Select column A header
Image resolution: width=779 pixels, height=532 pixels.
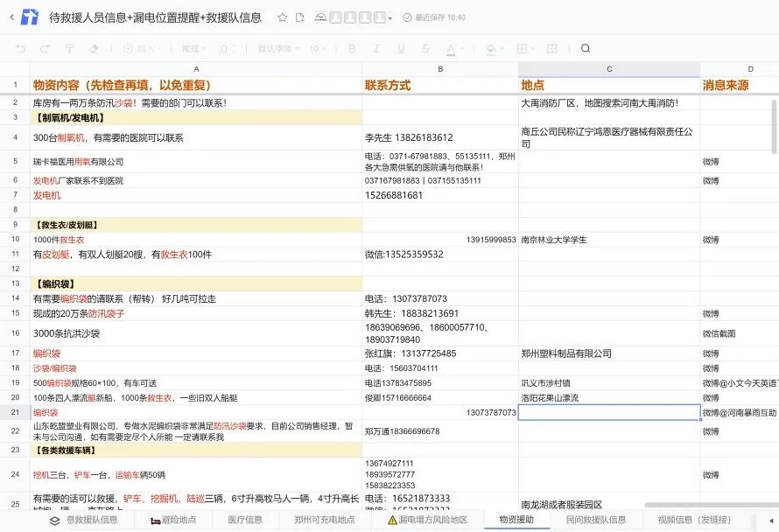pos(196,69)
